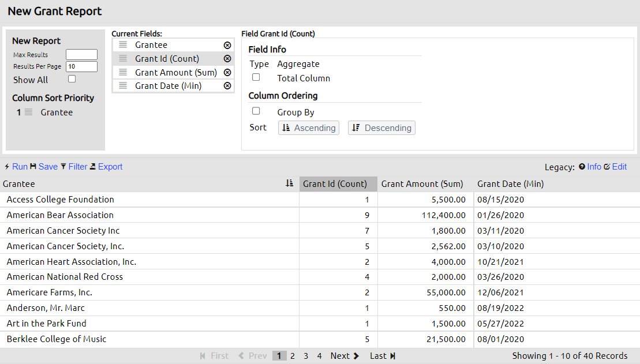The height and width of the screenshot is (364, 640).
Task: Click the American Cancer Society, Inc. grantee
Action: coord(65,246)
